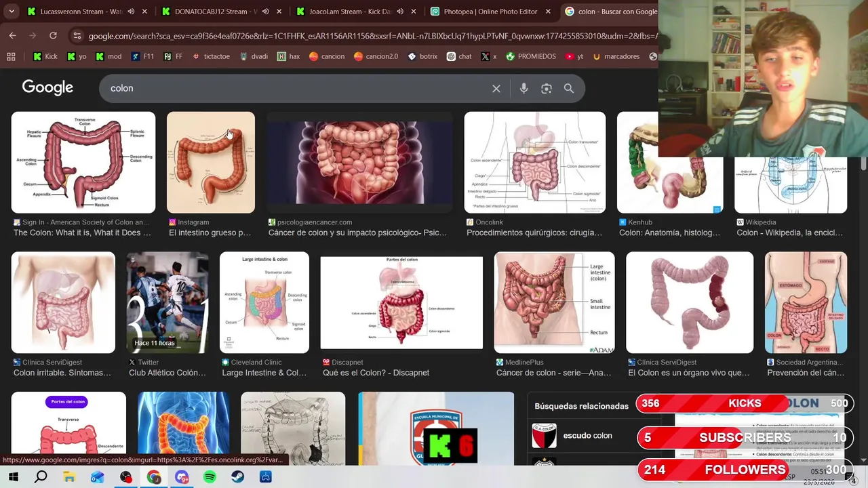Open the Oncolink procedimientos quirúrgicos image

535,163
